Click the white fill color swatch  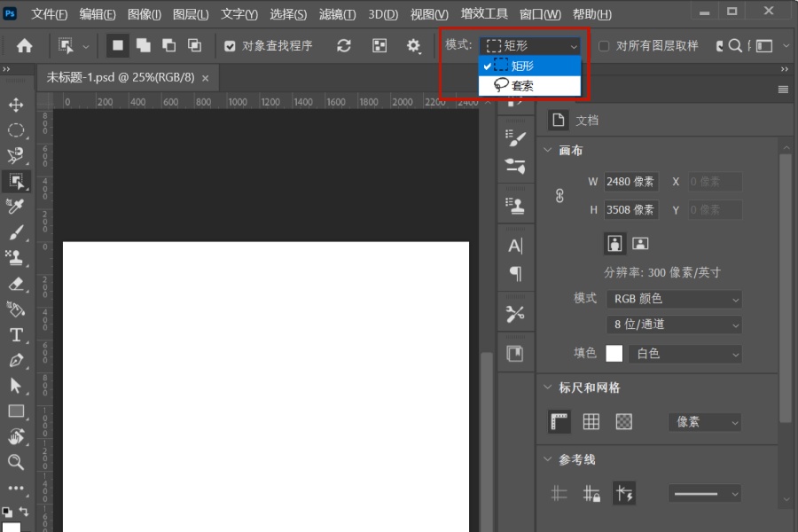click(614, 353)
